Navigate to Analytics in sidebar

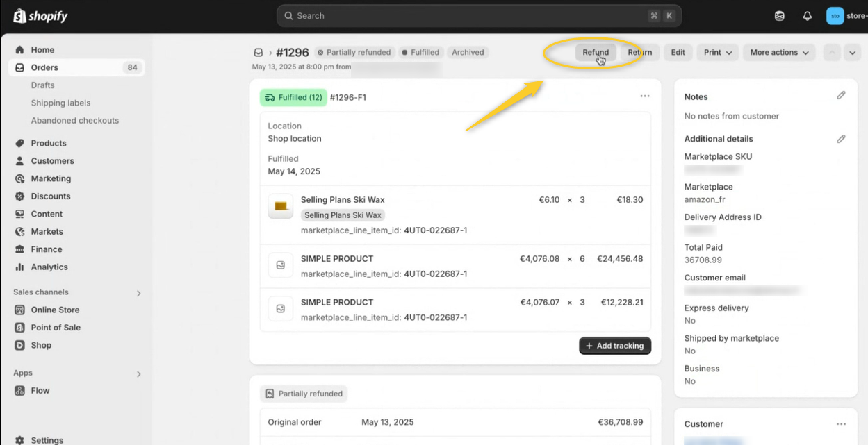(49, 267)
